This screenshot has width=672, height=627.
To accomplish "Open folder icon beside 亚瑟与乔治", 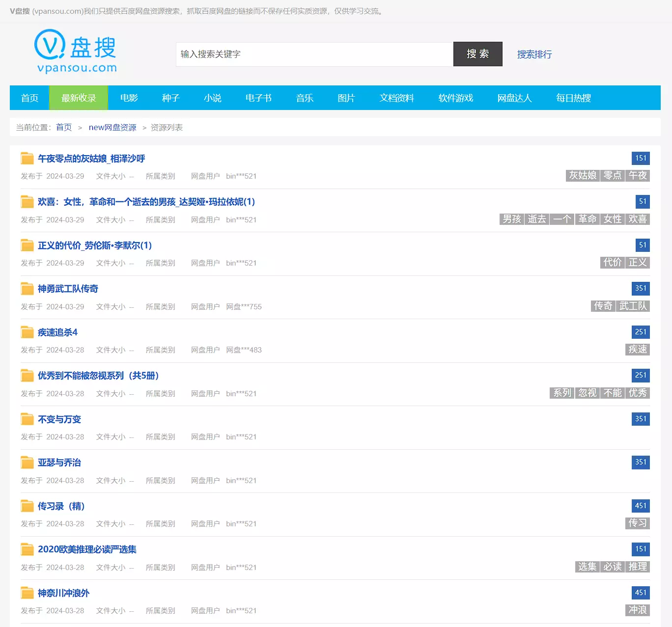I will (x=27, y=463).
